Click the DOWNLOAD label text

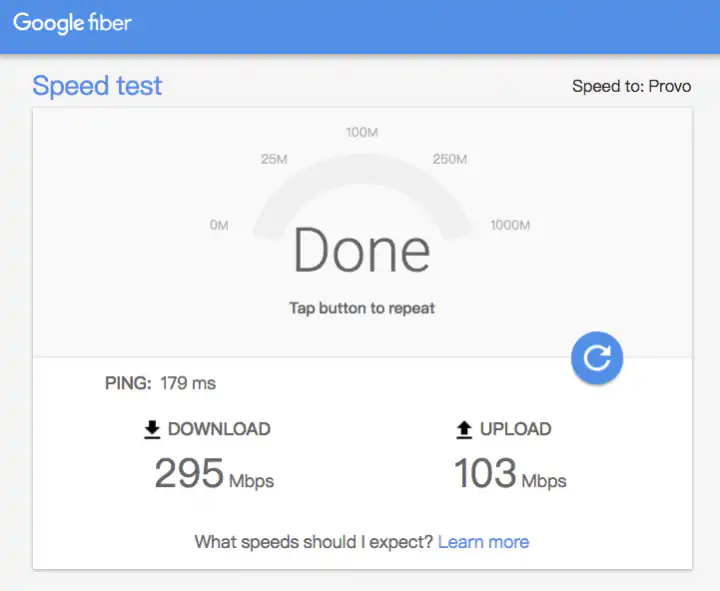point(219,429)
